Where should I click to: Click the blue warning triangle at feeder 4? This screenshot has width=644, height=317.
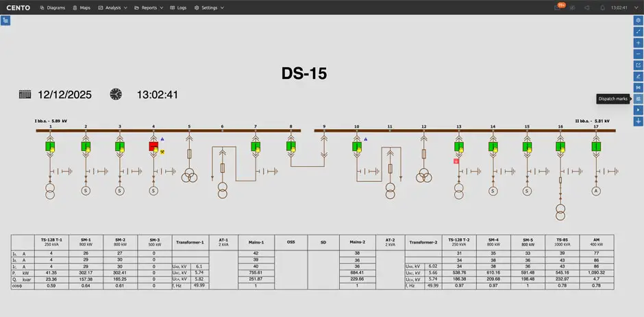[162, 139]
